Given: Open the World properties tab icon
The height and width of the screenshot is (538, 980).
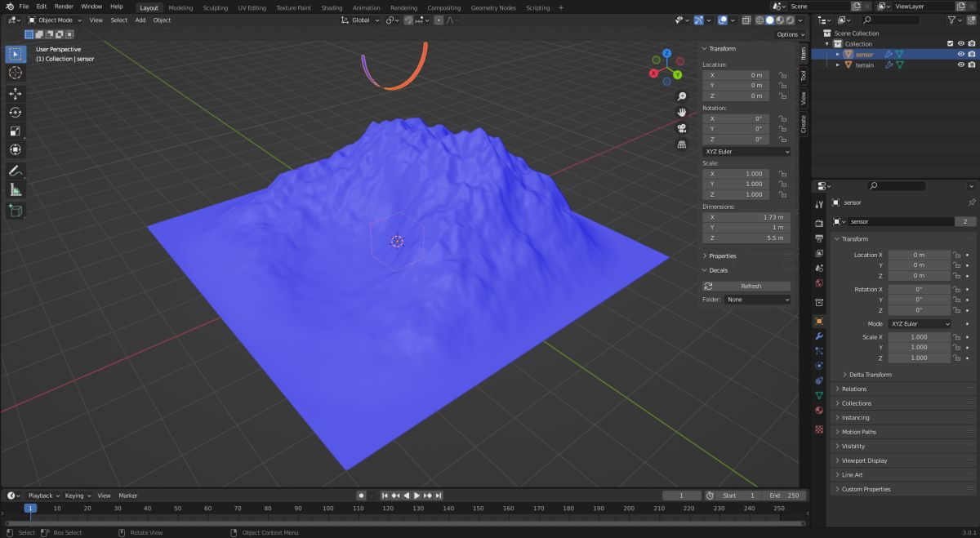Looking at the screenshot, I should tap(819, 283).
